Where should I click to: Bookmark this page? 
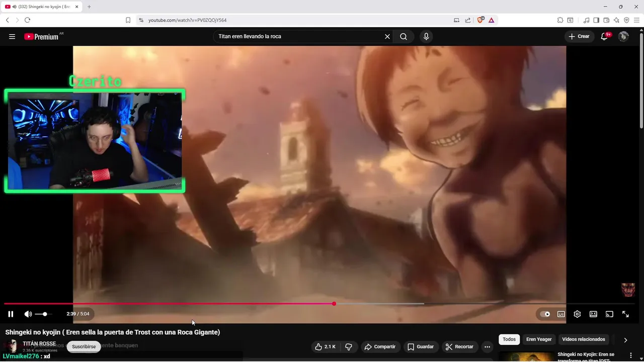tap(128, 20)
